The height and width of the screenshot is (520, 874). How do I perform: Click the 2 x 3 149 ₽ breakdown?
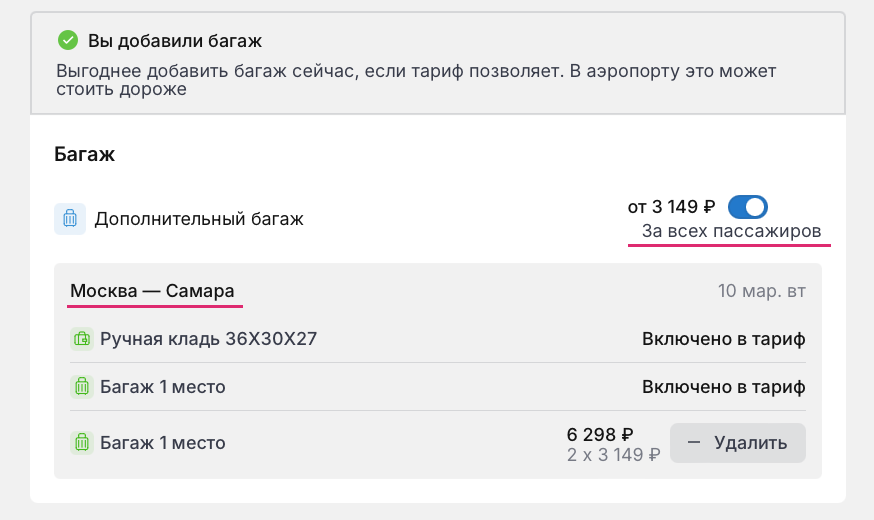click(x=613, y=454)
